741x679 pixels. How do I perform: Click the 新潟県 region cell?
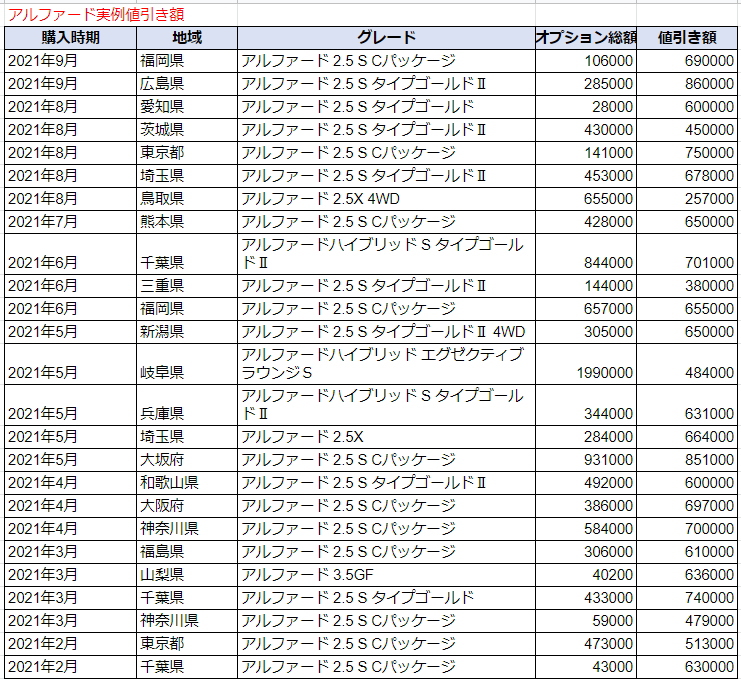[x=187, y=332]
